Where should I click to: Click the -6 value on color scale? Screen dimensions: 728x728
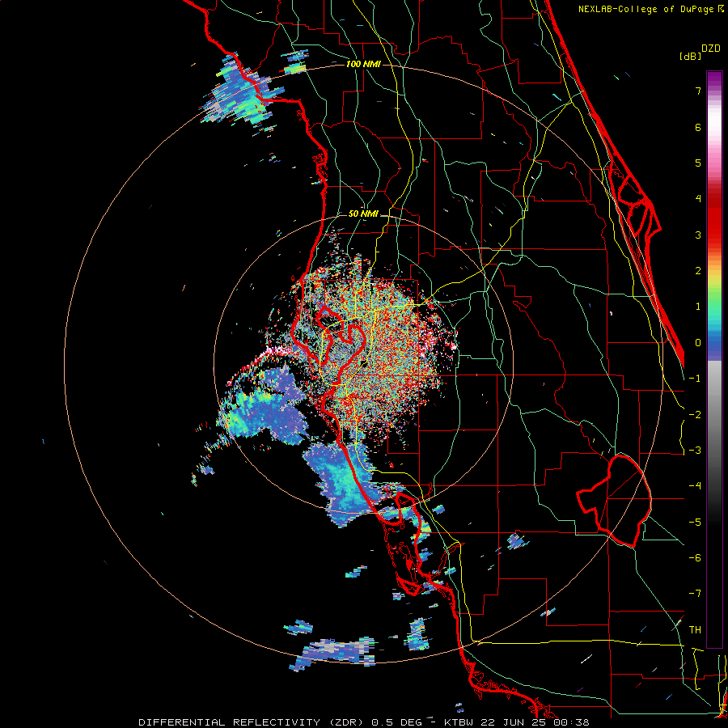695,558
